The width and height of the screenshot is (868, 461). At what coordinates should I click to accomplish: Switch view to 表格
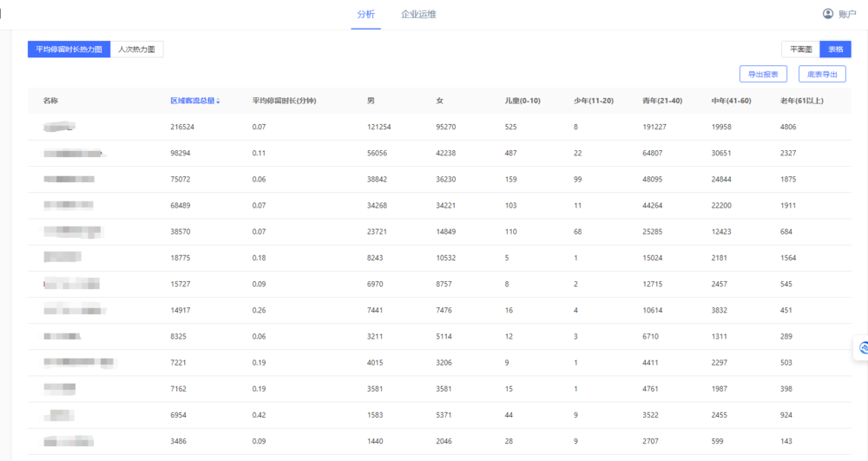click(835, 49)
